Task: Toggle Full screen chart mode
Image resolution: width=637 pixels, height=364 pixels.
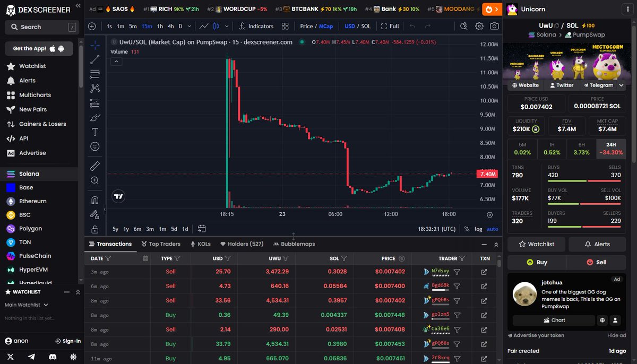Action: (x=390, y=26)
